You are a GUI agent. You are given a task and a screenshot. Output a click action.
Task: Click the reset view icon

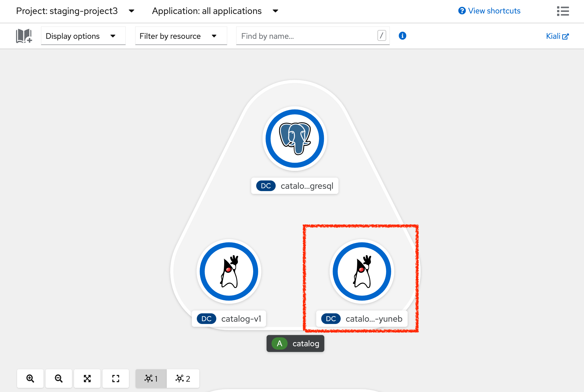116,379
